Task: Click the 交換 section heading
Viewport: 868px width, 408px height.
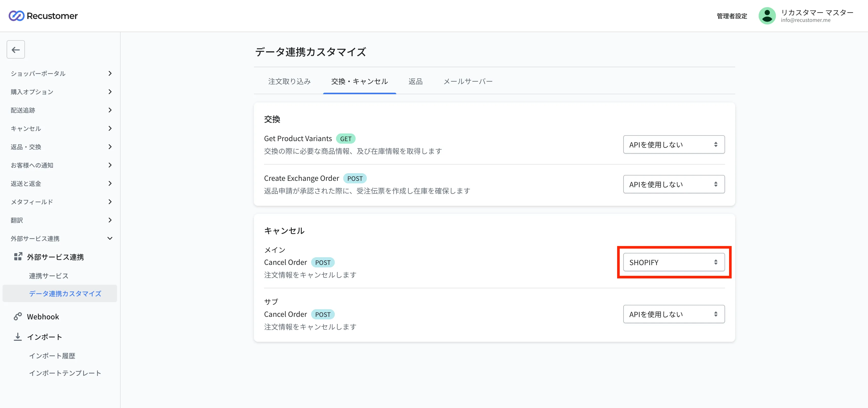Action: 272,119
